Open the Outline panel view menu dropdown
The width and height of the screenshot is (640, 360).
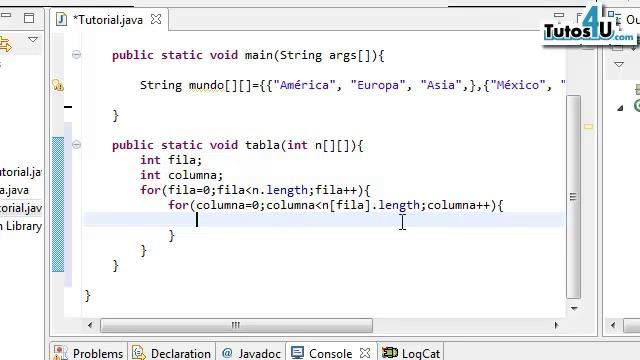pyautogui.click(x=619, y=64)
